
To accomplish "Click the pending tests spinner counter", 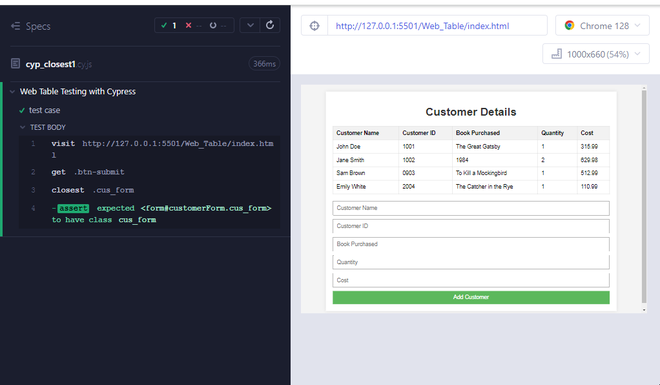I will pos(218,26).
